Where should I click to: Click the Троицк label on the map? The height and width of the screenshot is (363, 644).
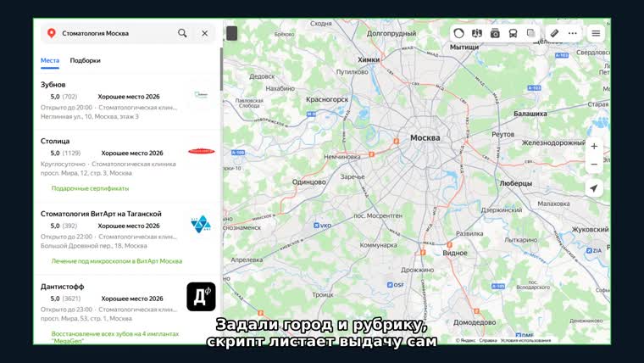coord(323,295)
